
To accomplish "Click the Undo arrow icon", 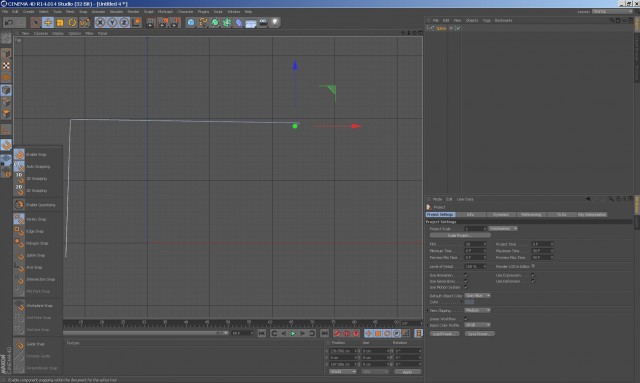I will click(9, 22).
